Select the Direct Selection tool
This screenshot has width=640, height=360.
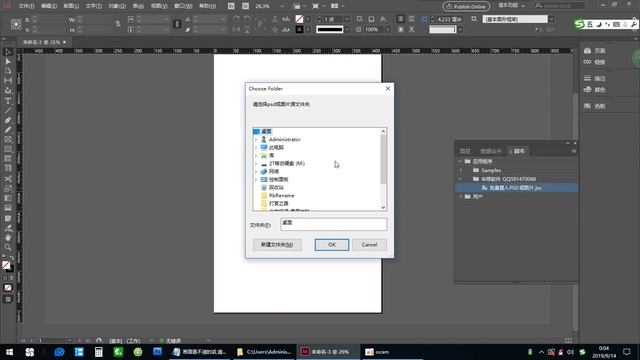click(8, 61)
